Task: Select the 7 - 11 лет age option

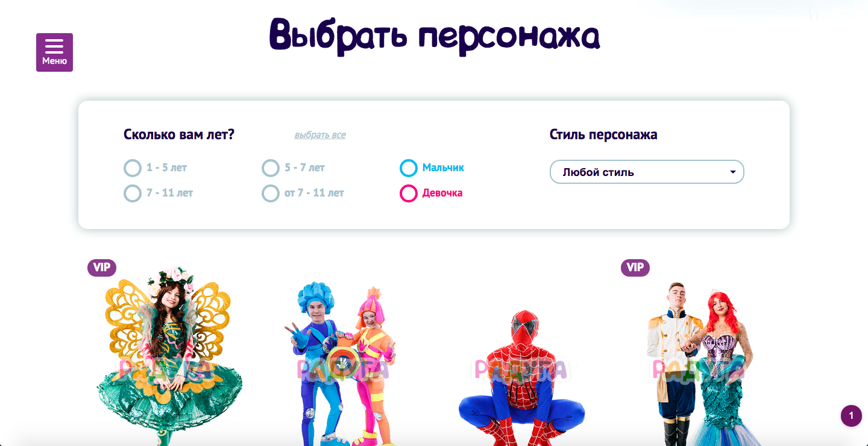Action: [158, 193]
